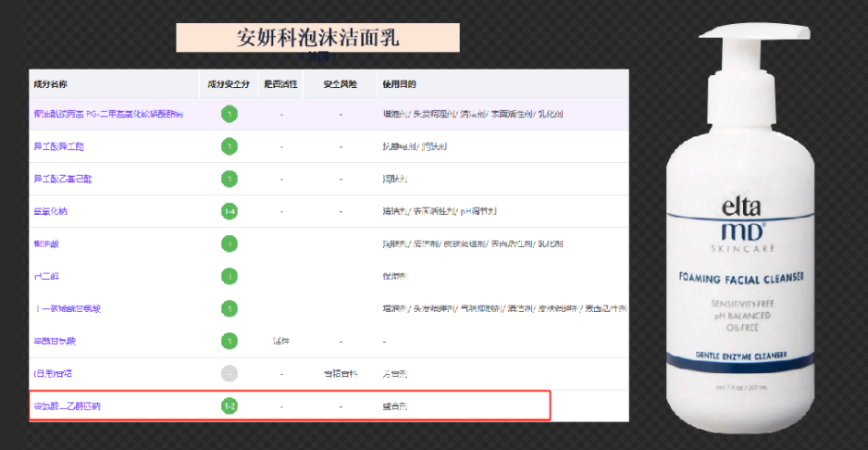Click the green safety badge for 异壬酸异壬酯
868x450 pixels.
coord(229,146)
